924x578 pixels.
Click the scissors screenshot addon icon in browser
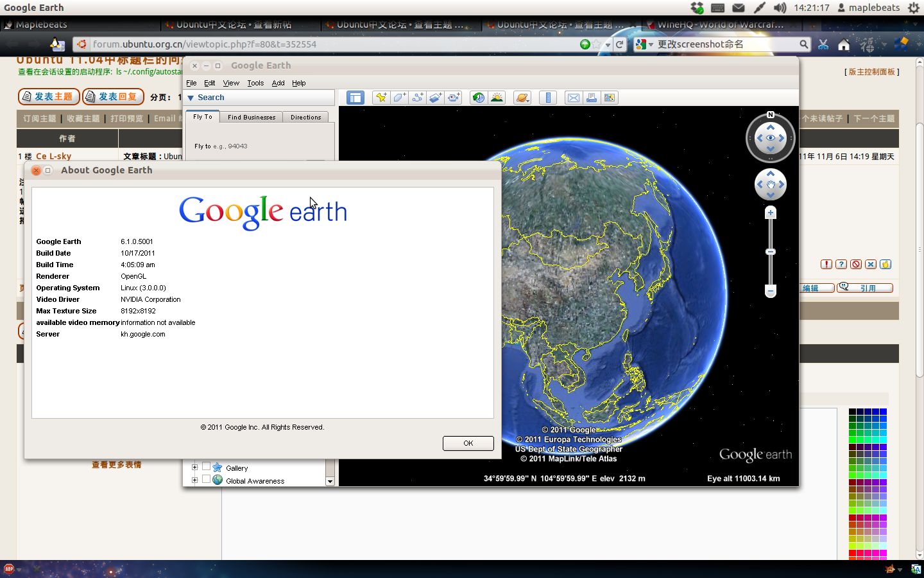click(x=823, y=44)
